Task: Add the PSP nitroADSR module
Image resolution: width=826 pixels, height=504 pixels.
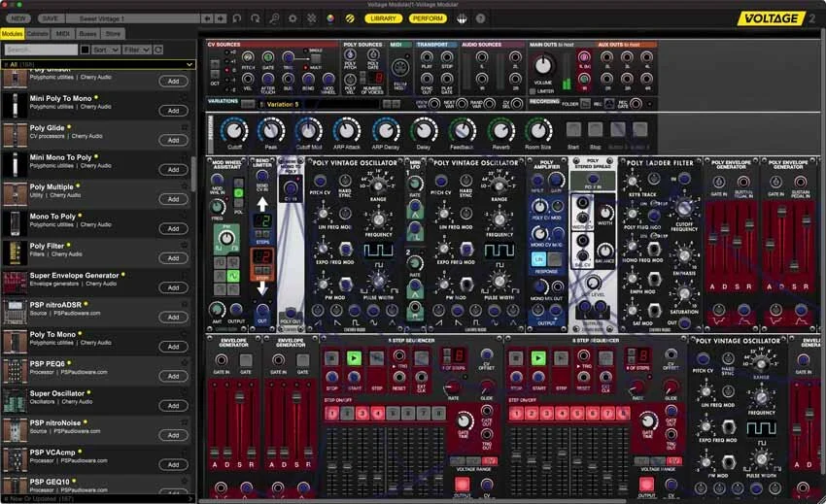Action: (x=173, y=317)
